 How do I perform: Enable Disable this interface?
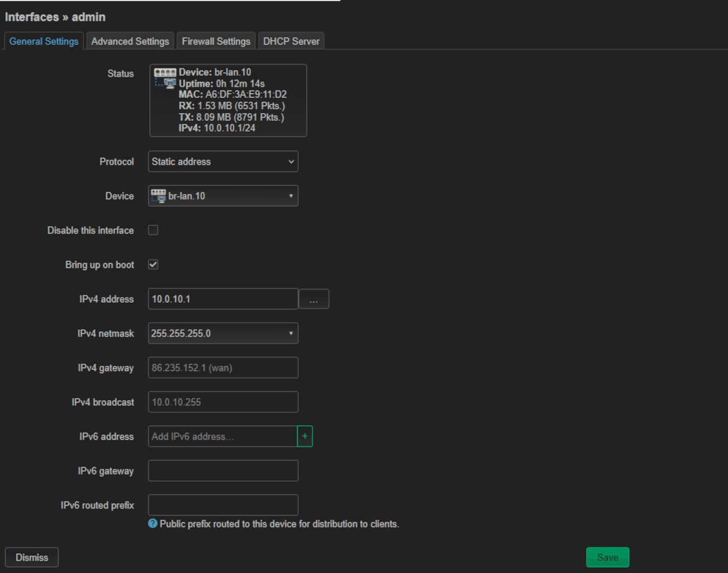click(x=153, y=230)
